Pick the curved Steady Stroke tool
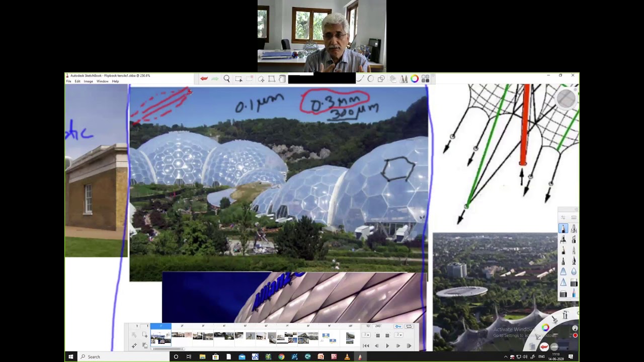This screenshot has height=362, width=644. [x=360, y=79]
